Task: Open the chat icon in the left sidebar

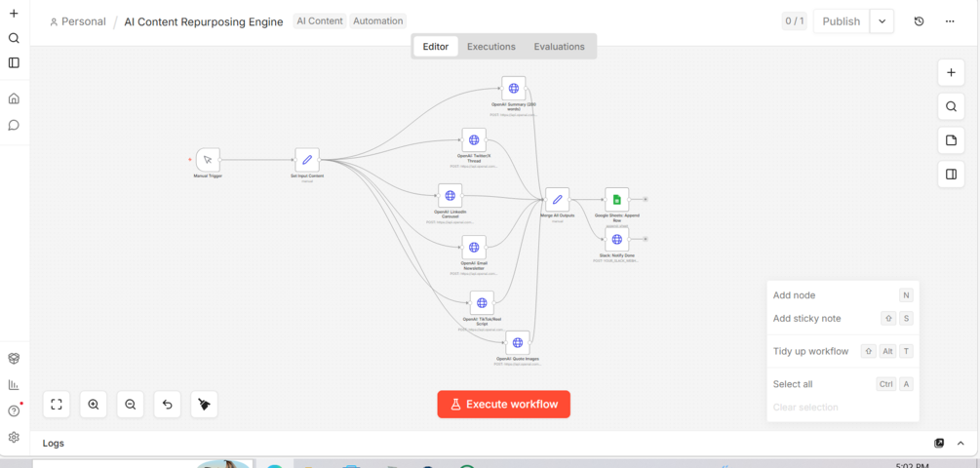Action: coord(14,125)
